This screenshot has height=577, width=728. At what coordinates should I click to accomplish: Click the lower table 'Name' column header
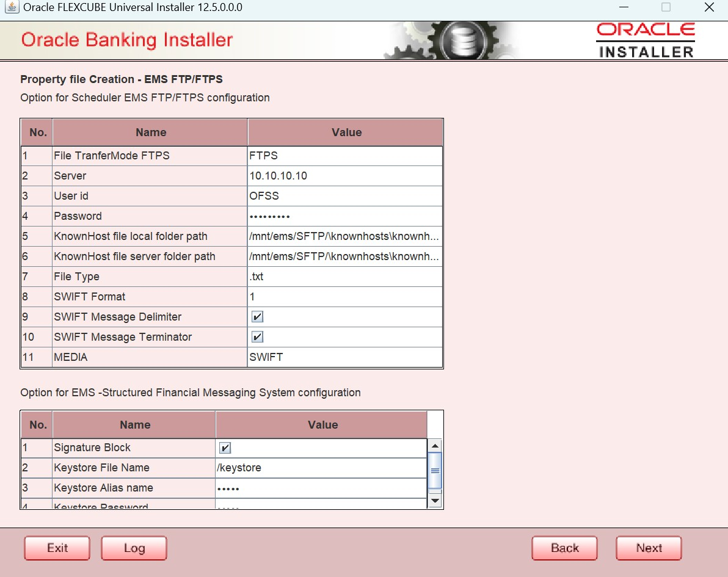coord(134,425)
